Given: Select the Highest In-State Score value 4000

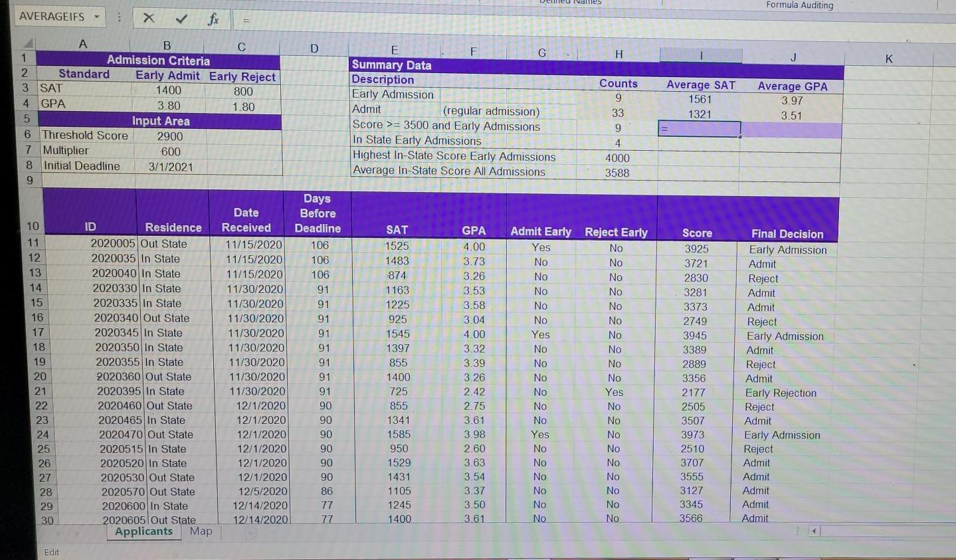Looking at the screenshot, I should click(x=617, y=158).
